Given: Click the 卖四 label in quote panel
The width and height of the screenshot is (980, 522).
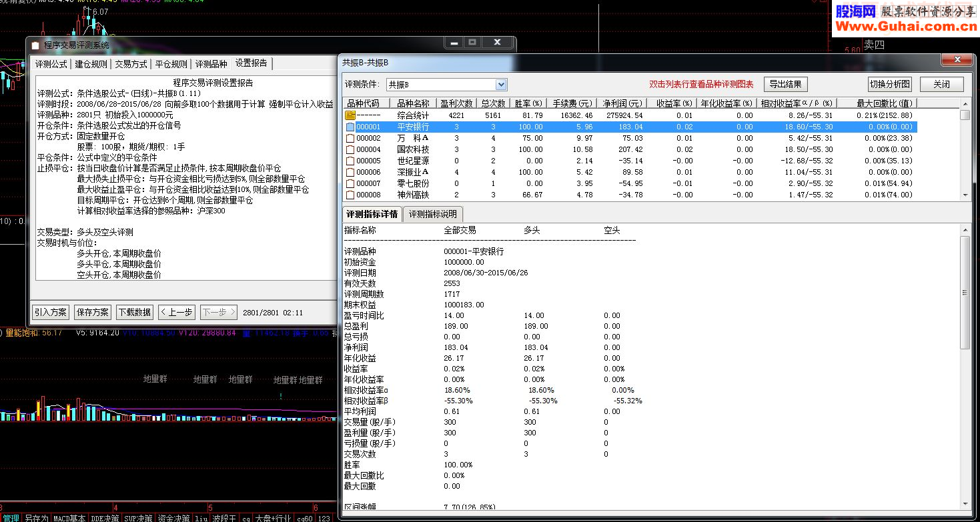Looking at the screenshot, I should [x=874, y=45].
